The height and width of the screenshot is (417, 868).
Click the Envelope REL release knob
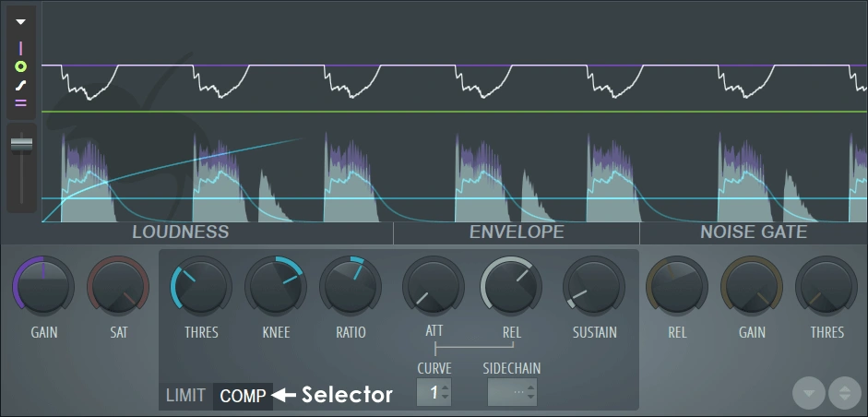pyautogui.click(x=511, y=286)
